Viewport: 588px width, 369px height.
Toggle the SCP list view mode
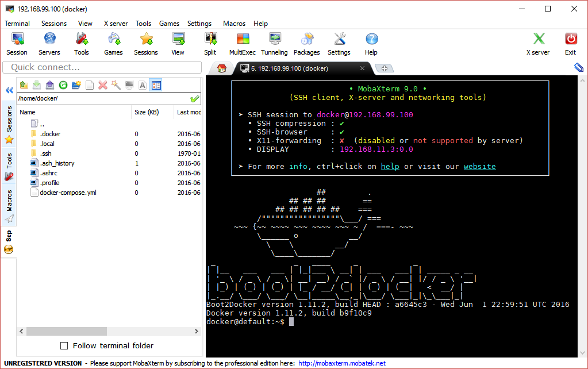pos(155,84)
